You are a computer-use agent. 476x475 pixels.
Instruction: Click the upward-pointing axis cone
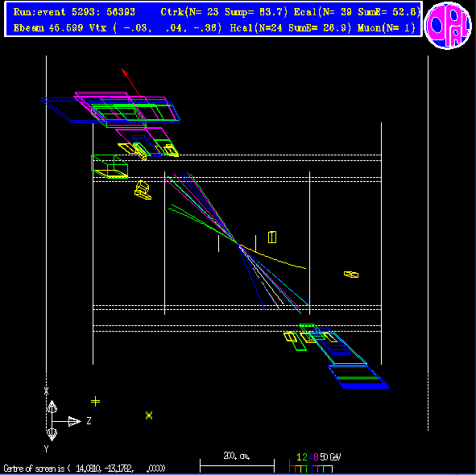pyautogui.click(x=52, y=407)
